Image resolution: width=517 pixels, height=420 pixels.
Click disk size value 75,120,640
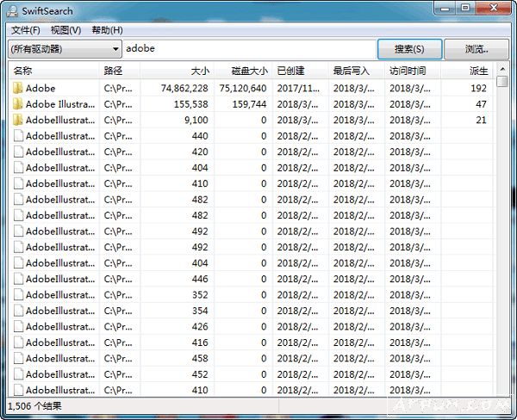click(x=243, y=89)
